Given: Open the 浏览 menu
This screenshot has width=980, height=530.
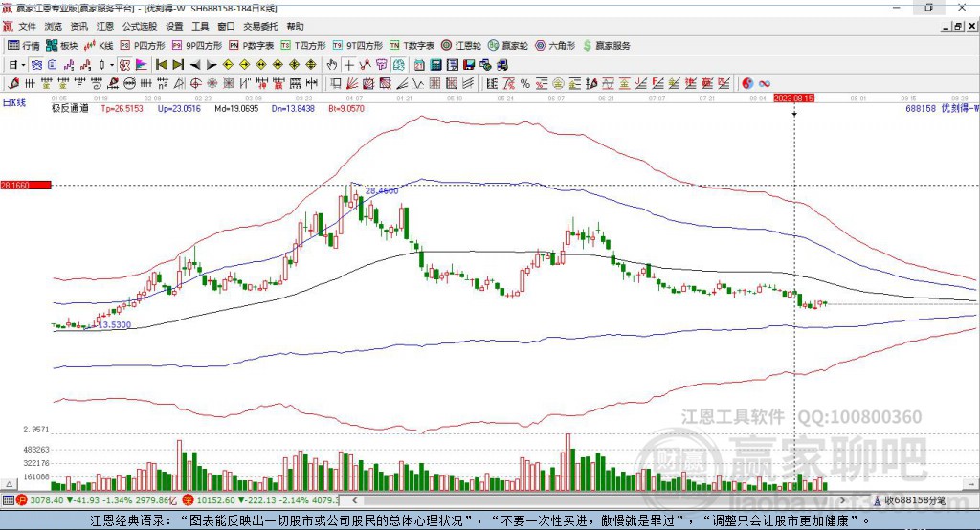Looking at the screenshot, I should click(x=54, y=26).
